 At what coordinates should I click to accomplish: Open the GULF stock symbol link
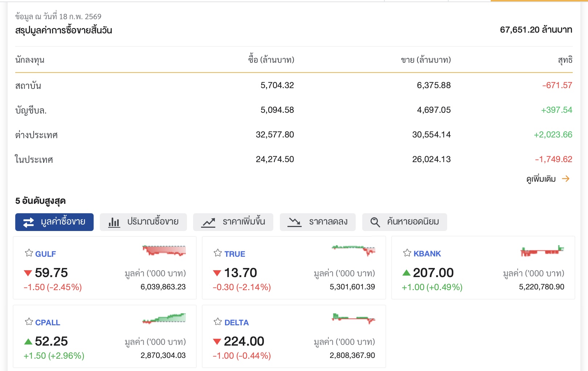tap(46, 254)
